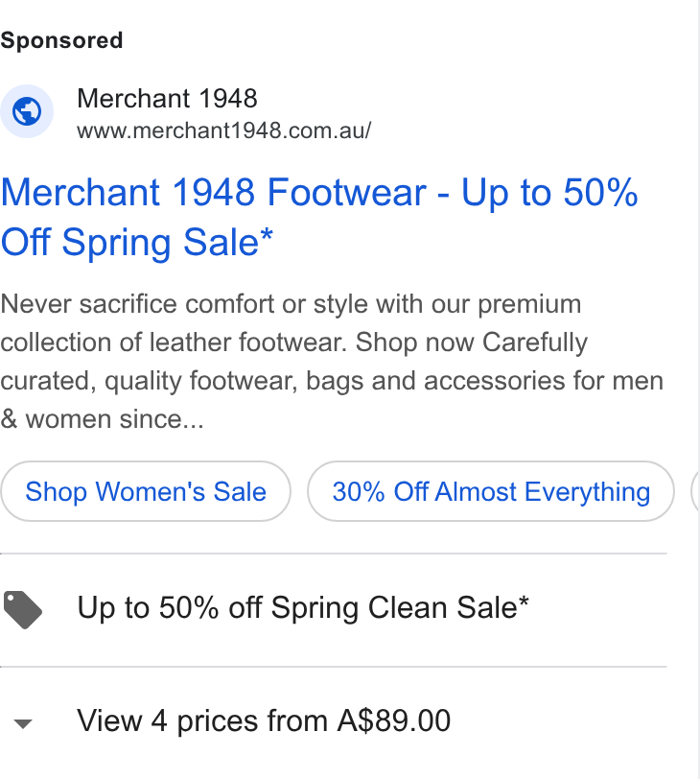Click the Off Spring Sale* headline line
The width and height of the screenshot is (700, 779).
[x=137, y=243]
